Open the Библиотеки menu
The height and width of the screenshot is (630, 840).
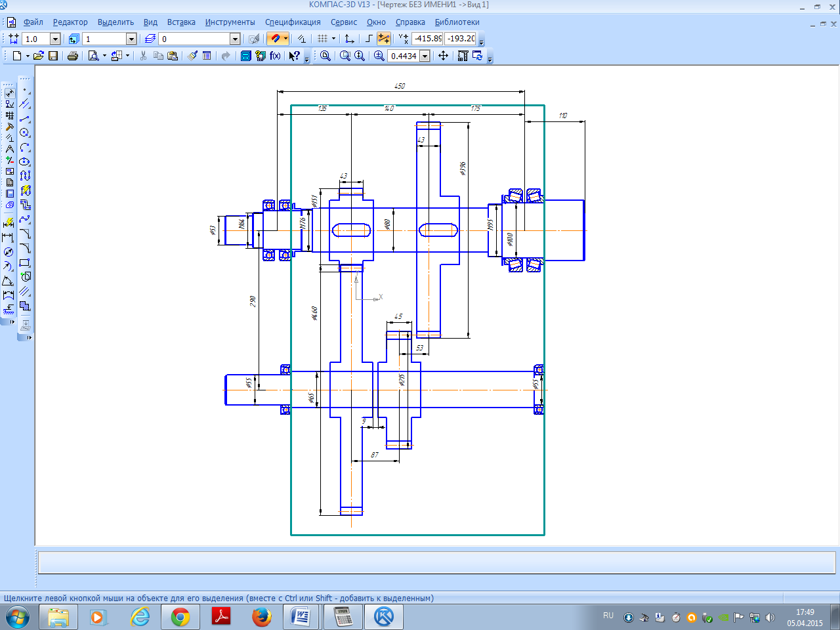tap(457, 22)
